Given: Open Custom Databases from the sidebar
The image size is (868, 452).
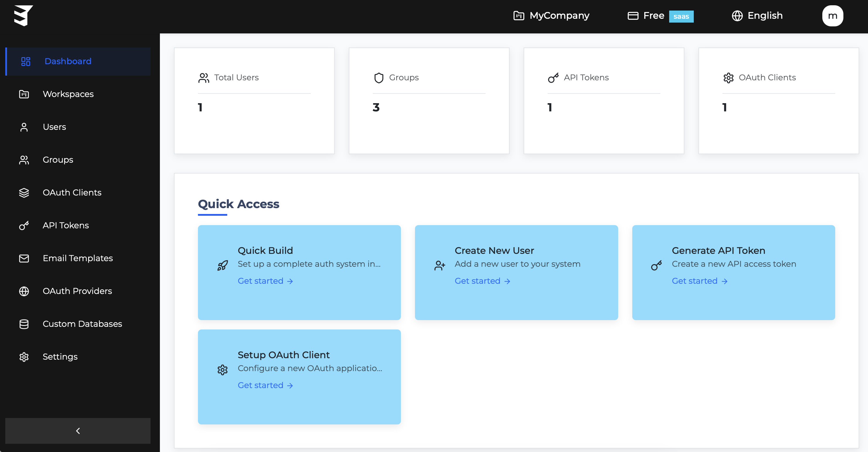Looking at the screenshot, I should point(78,324).
